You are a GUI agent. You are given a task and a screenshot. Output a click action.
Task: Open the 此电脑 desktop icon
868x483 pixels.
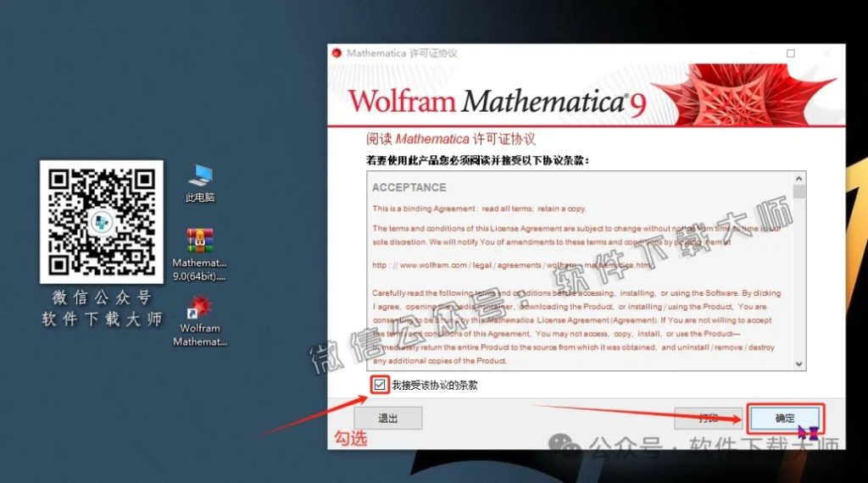[x=200, y=182]
